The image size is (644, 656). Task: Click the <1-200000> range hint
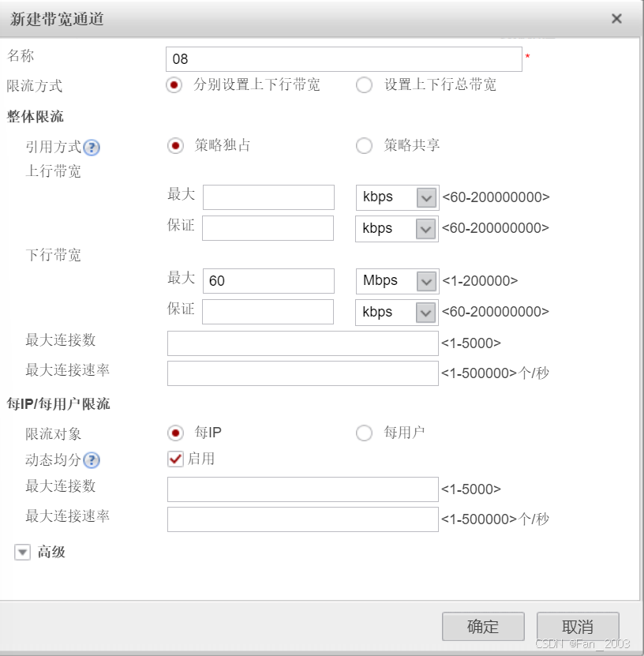[480, 281]
